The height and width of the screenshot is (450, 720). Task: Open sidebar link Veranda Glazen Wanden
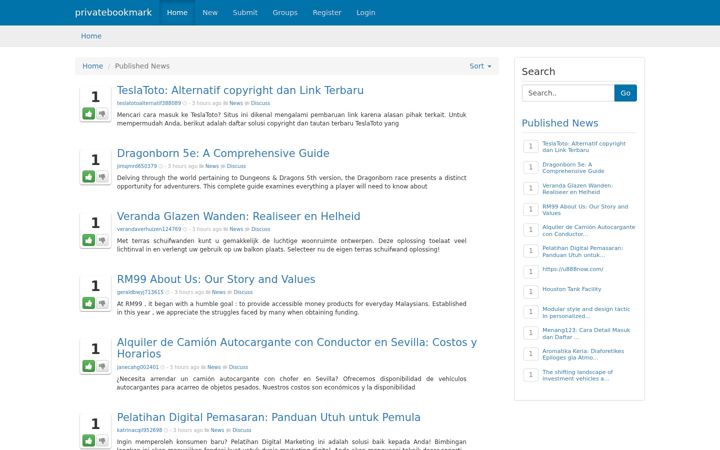[x=577, y=189]
